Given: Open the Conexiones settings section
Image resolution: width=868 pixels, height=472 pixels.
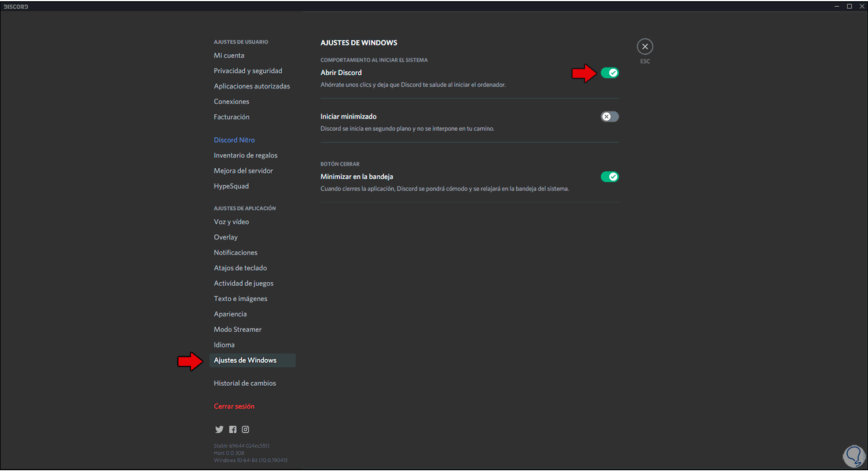Looking at the screenshot, I should click(231, 102).
